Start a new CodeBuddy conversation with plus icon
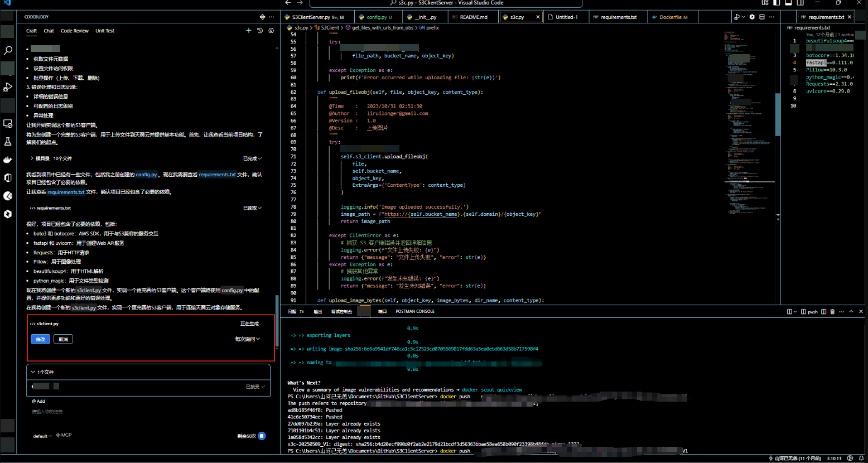868x463 pixels. point(249,31)
